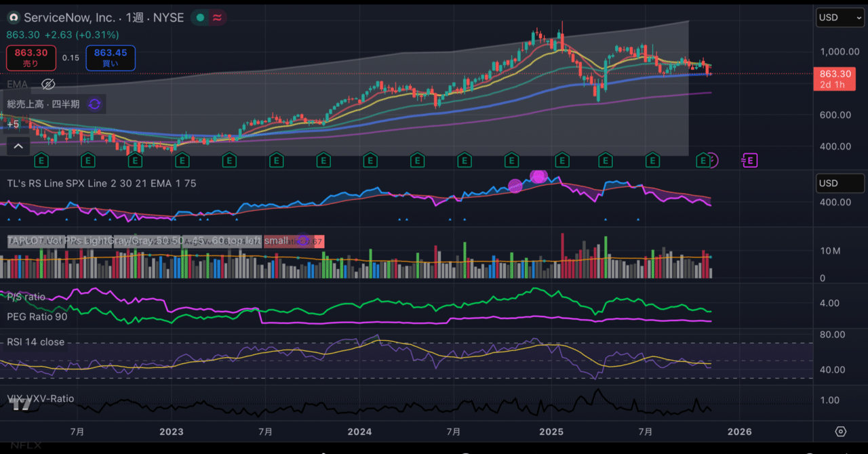Show the hidden EMA indicator via eye icon
This screenshot has width=868, height=454.
(x=47, y=84)
